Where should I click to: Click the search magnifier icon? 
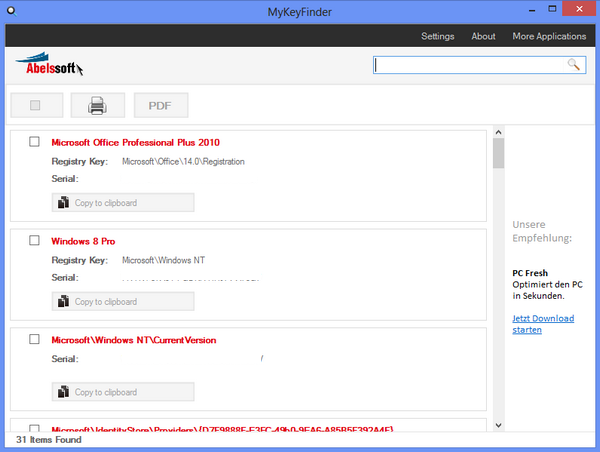tap(573, 65)
